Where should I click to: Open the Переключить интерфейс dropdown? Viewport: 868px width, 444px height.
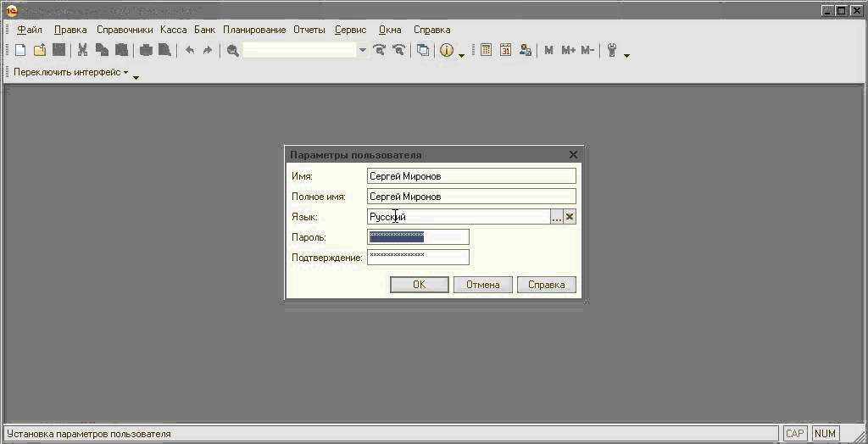(x=71, y=72)
